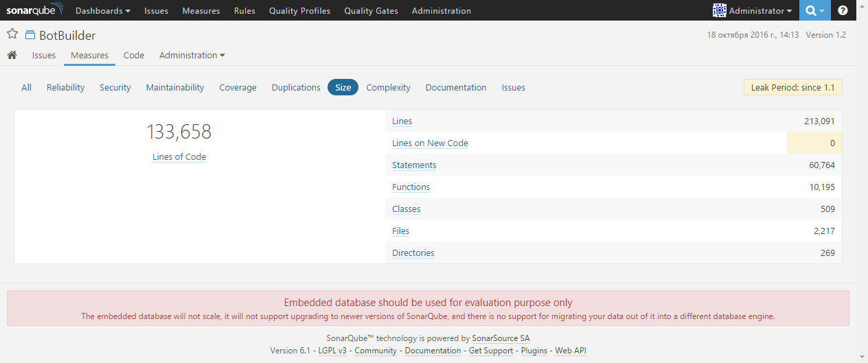Click the SonarQube logo
Image resolution: width=868 pixels, height=363 pixels.
tap(34, 10)
